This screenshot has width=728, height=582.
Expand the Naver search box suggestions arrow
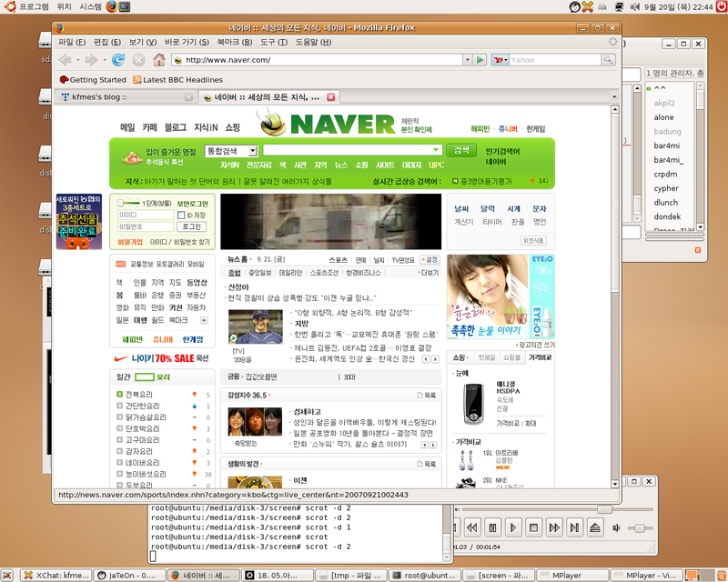(x=436, y=150)
